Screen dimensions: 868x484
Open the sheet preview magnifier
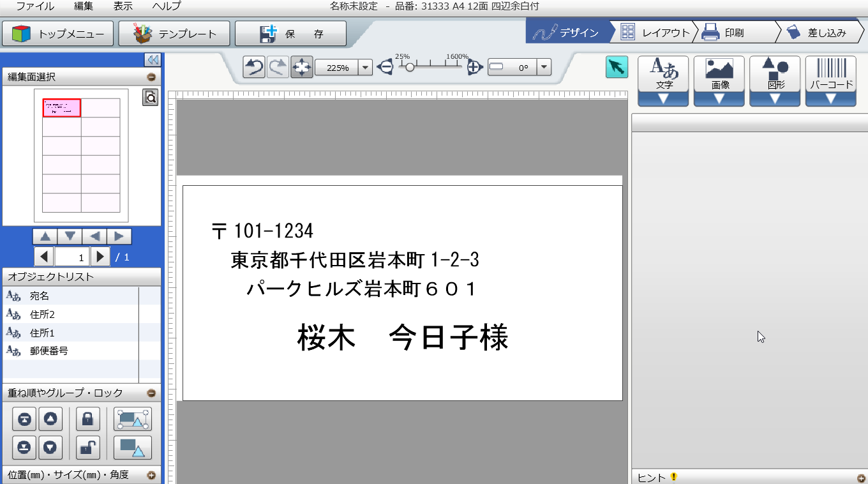(151, 97)
